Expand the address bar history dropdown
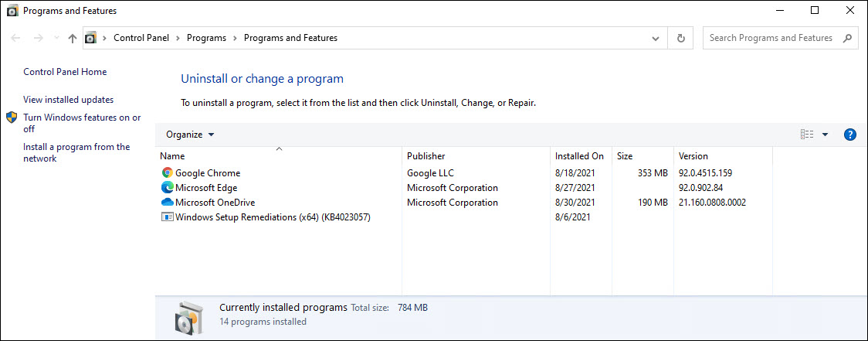 [x=656, y=38]
